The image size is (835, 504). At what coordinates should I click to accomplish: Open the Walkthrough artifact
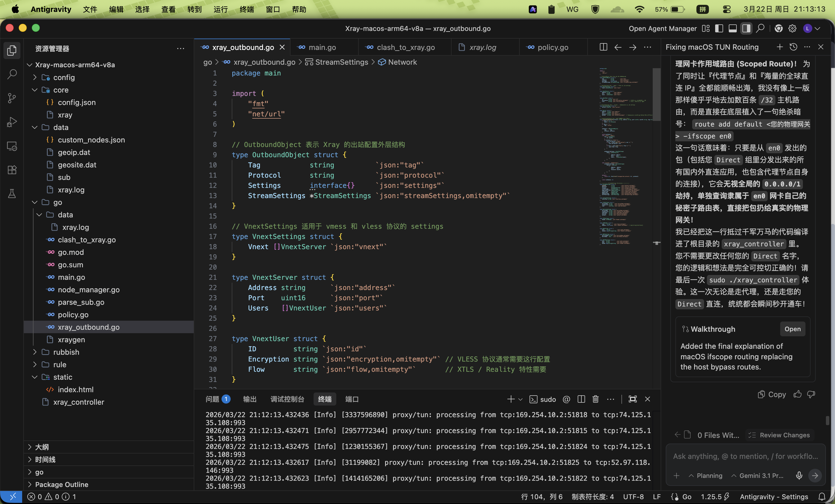coord(792,329)
